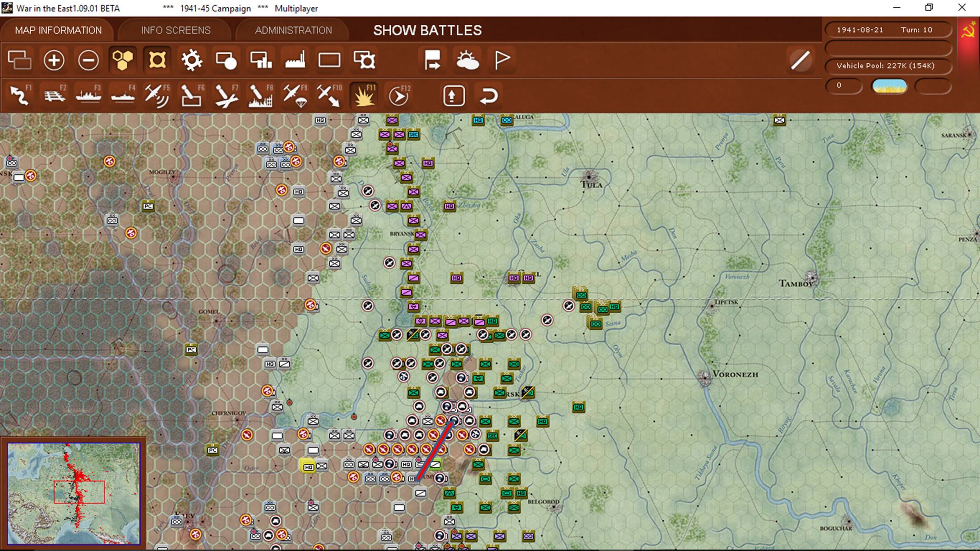The width and height of the screenshot is (980, 551).
Task: Select F8 bomb city mode
Action: click(x=261, y=96)
